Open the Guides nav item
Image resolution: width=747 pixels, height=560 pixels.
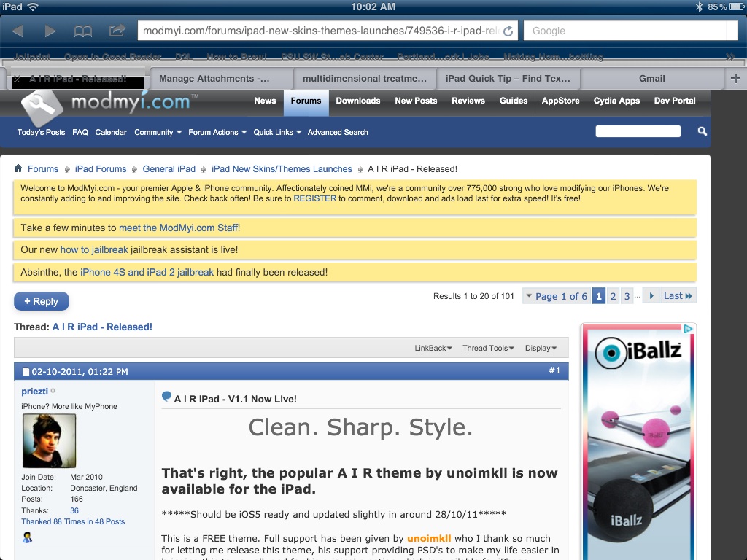[514, 101]
